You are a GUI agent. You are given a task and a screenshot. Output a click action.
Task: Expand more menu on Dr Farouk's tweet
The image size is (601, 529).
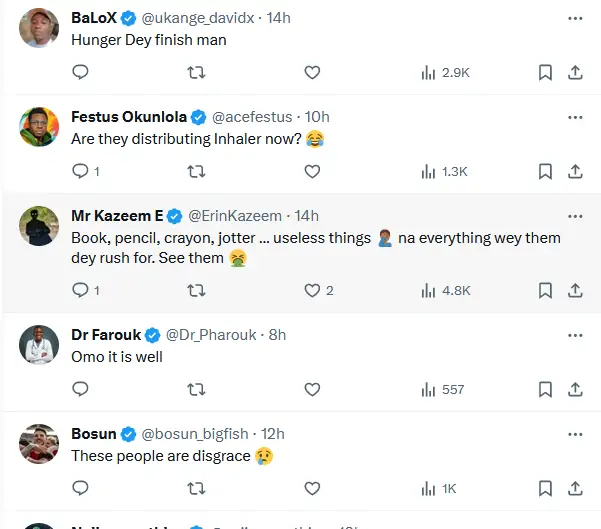575,334
